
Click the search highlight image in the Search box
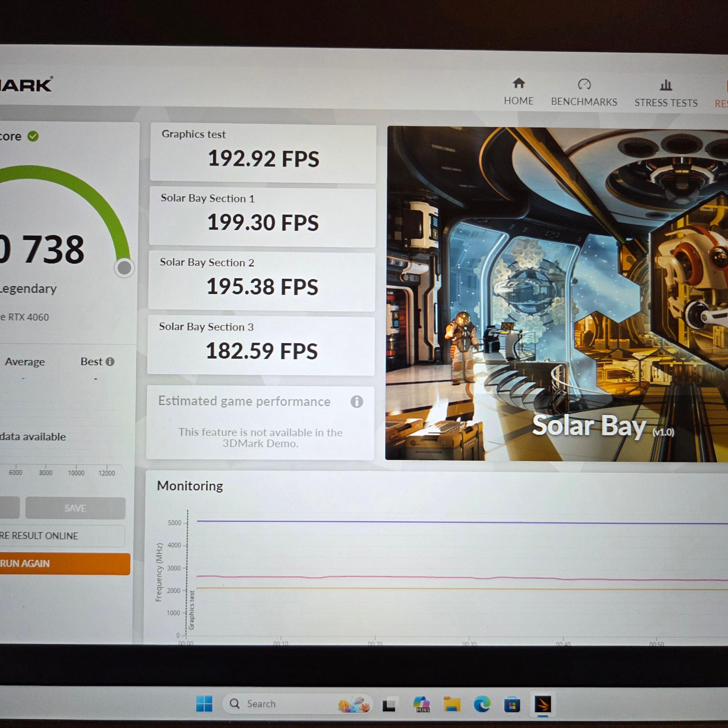click(x=353, y=704)
